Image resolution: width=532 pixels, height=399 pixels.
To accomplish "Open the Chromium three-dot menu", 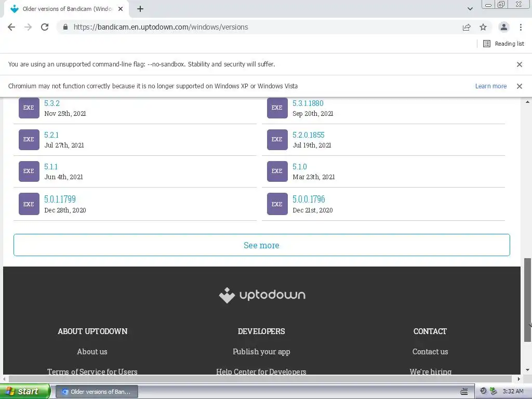I will (x=521, y=27).
